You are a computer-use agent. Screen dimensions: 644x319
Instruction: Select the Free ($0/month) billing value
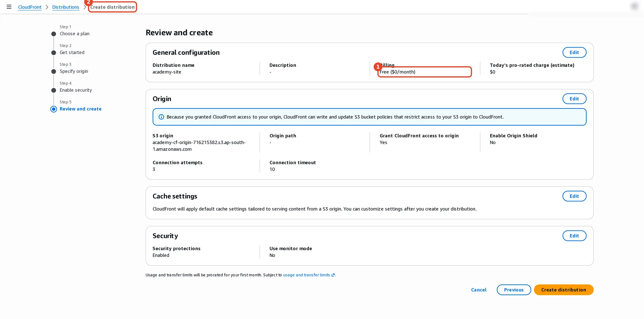pyautogui.click(x=397, y=72)
